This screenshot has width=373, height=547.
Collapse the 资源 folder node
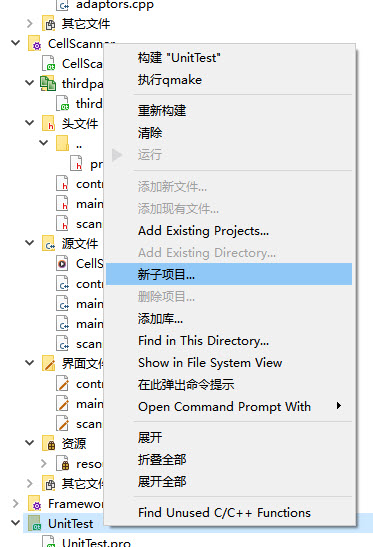tap(30, 443)
